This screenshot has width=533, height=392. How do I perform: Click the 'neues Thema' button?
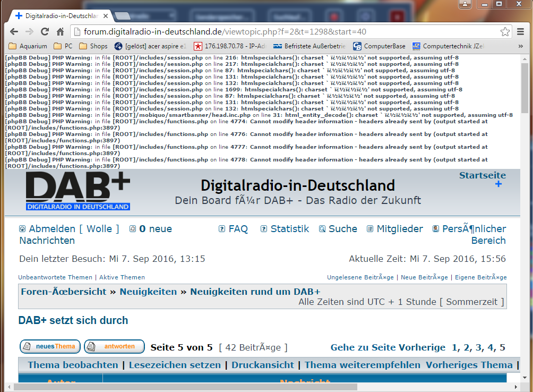(x=50, y=347)
